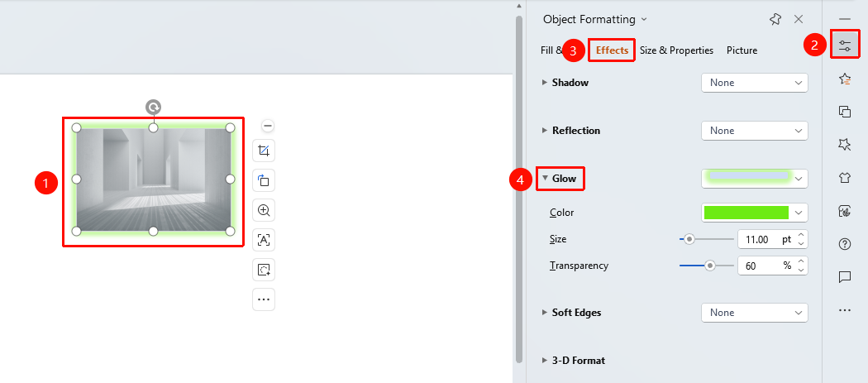Decrease Transparency with down arrow
This screenshot has width=868, height=383.
pos(800,270)
